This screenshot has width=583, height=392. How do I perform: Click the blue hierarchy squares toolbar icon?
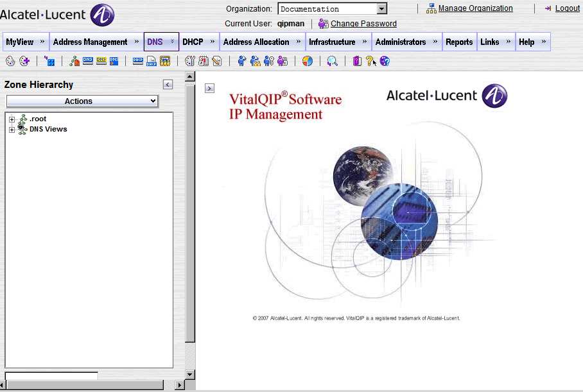coord(49,61)
